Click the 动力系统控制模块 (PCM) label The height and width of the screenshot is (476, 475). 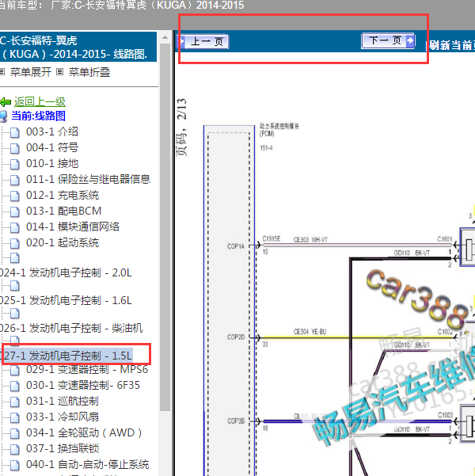[x=279, y=130]
